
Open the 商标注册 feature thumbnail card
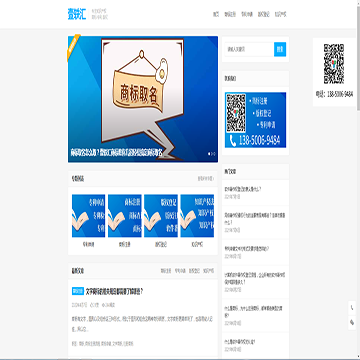tap(125, 221)
